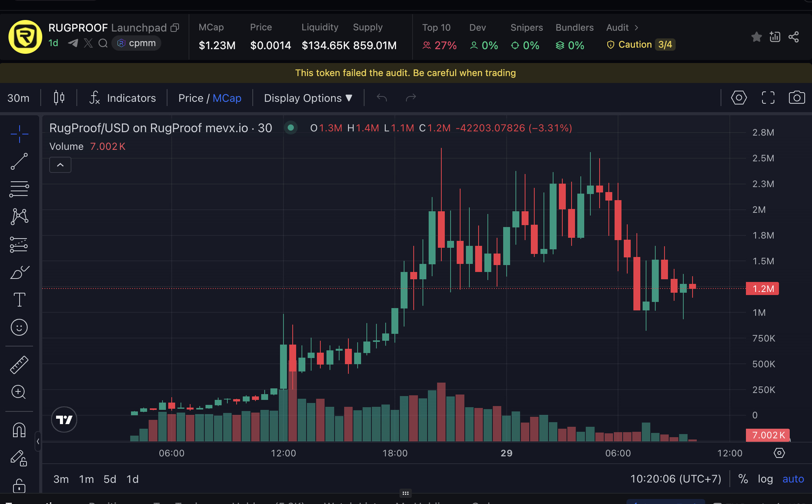Set chart range to 5d
812x504 pixels.
(x=110, y=479)
